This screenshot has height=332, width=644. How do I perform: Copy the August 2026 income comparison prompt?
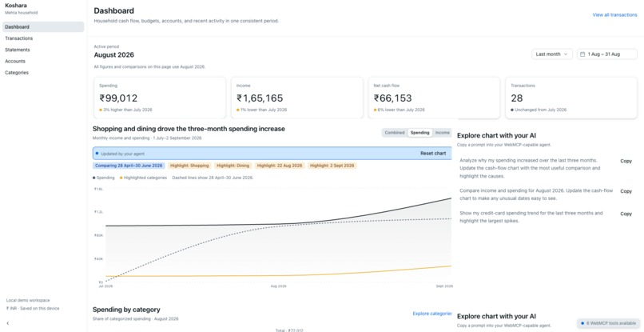pos(626,191)
